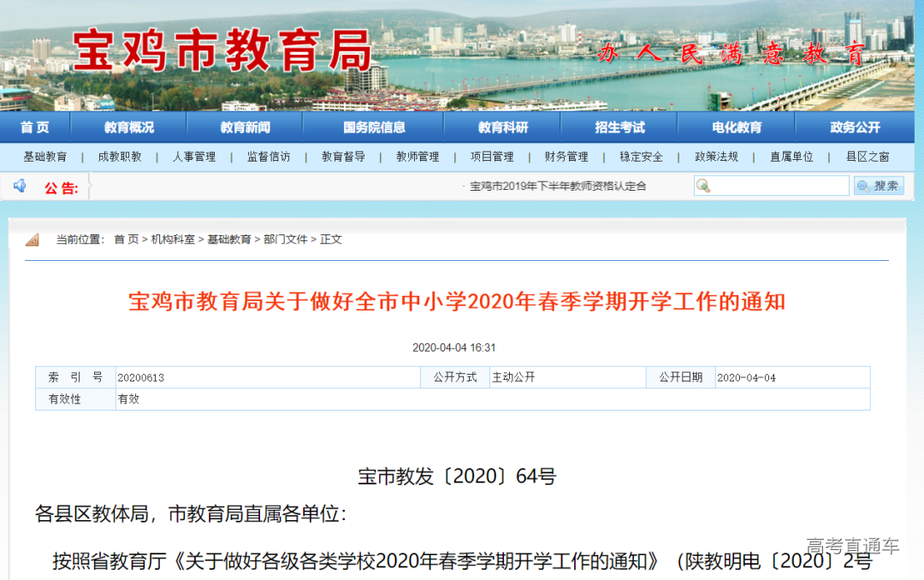Select the 教育新闻 menu item

(245, 127)
